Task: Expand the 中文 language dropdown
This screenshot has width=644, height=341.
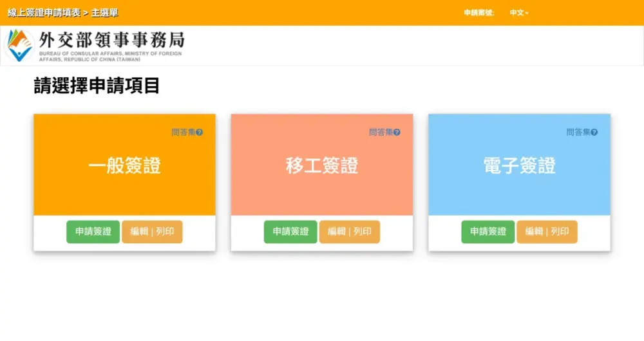Action: point(518,13)
